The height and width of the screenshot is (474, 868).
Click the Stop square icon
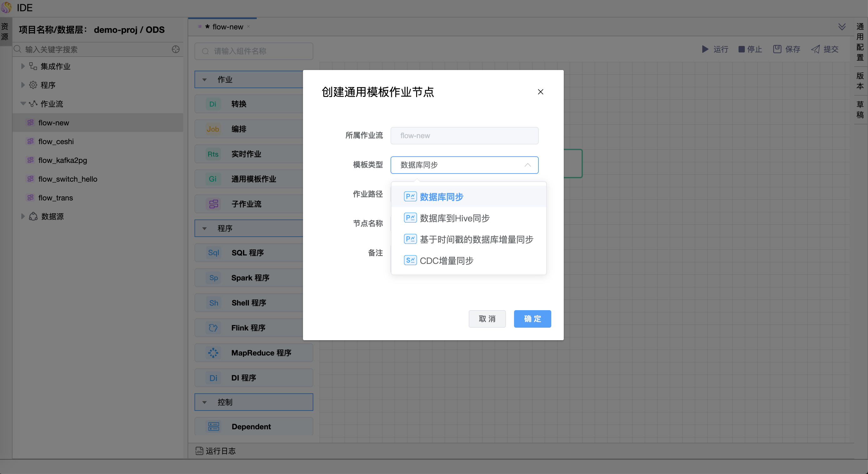tap(741, 49)
